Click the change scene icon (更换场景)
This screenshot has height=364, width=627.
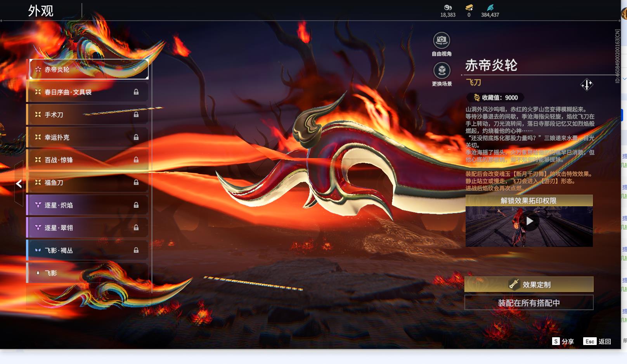(x=442, y=71)
